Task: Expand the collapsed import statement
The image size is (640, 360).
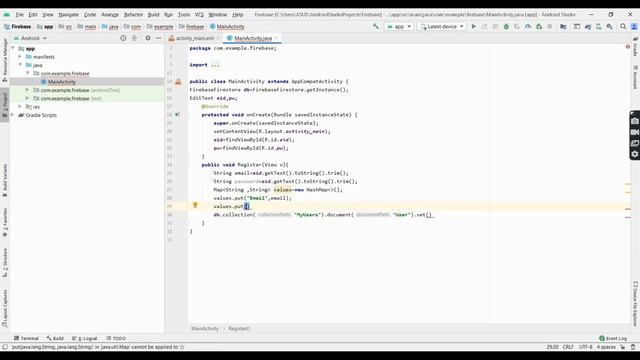Action: 215,64
